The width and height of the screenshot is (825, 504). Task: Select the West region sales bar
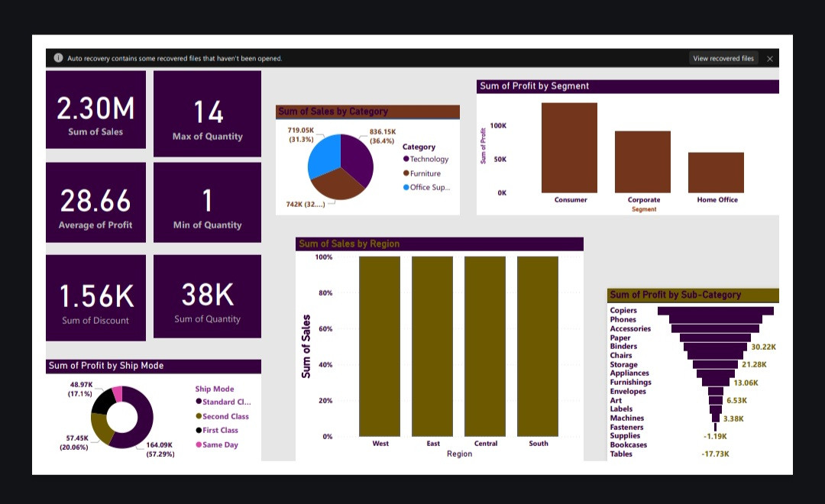click(380, 346)
